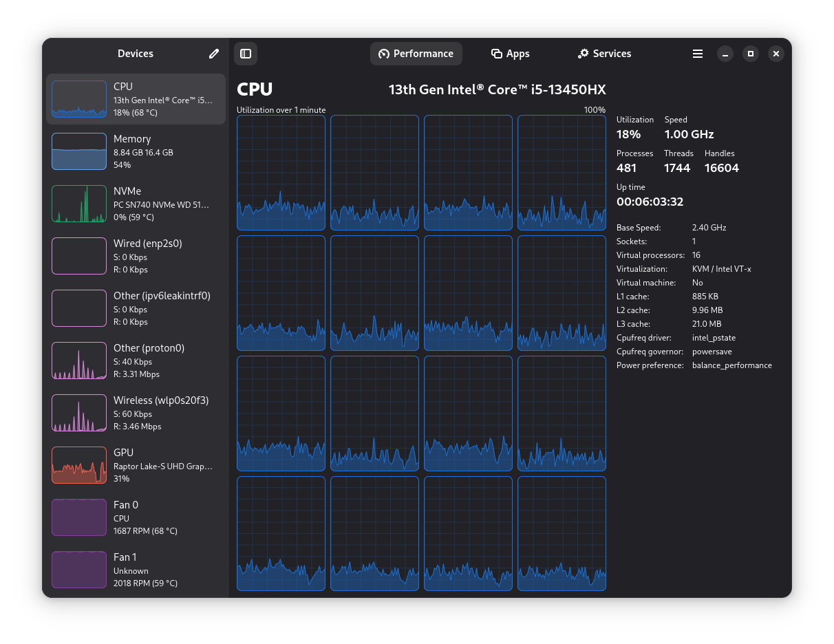The image size is (834, 644).
Task: Click the GPU usage thumbnail in sidebar
Action: pos(78,465)
